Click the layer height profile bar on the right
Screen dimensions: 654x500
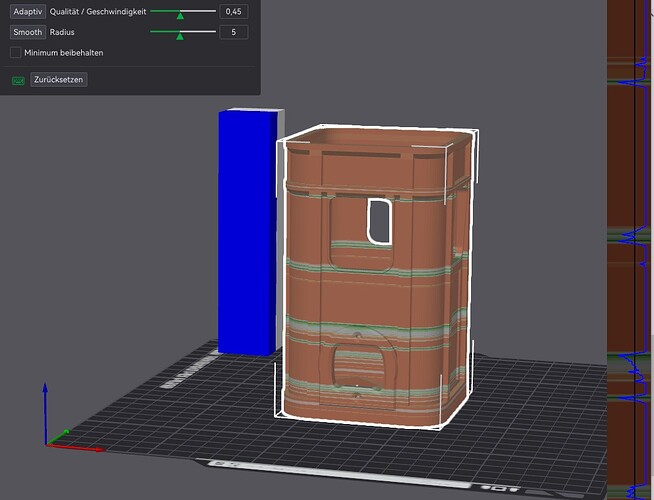(628, 250)
